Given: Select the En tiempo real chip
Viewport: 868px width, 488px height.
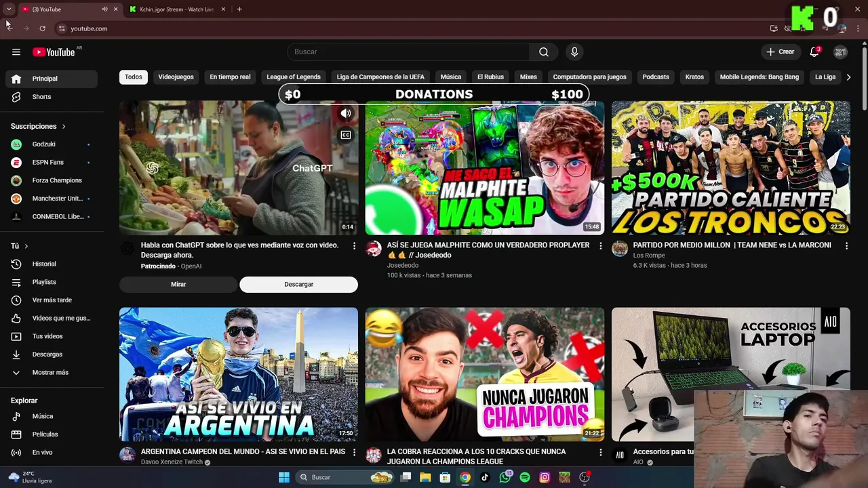Looking at the screenshot, I should point(230,77).
